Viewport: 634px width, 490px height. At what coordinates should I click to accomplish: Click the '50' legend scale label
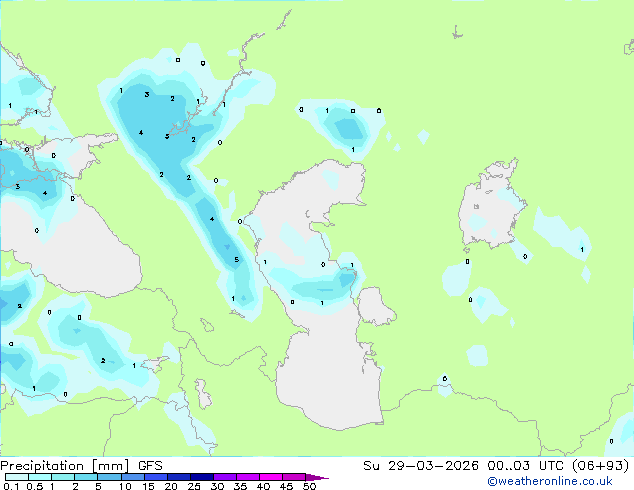tap(309, 486)
